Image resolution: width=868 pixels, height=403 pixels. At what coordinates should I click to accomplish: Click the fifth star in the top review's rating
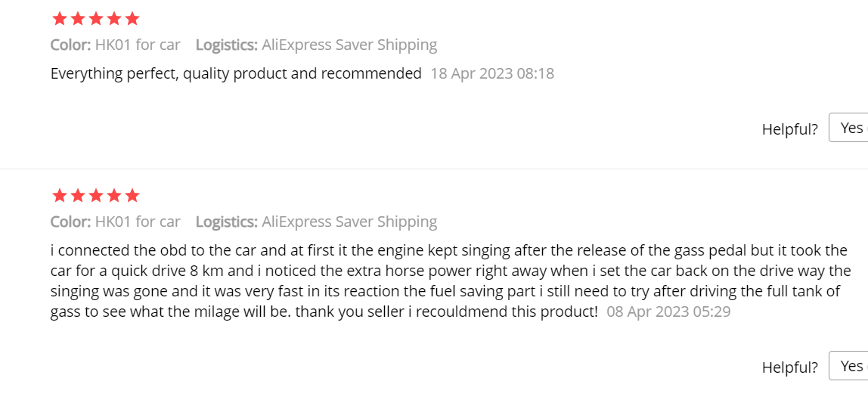[x=132, y=18]
